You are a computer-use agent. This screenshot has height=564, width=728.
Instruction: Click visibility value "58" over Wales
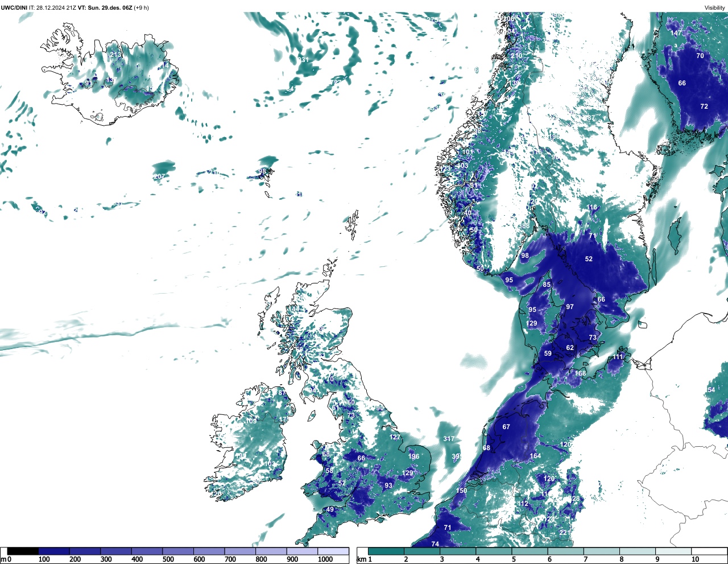329,471
